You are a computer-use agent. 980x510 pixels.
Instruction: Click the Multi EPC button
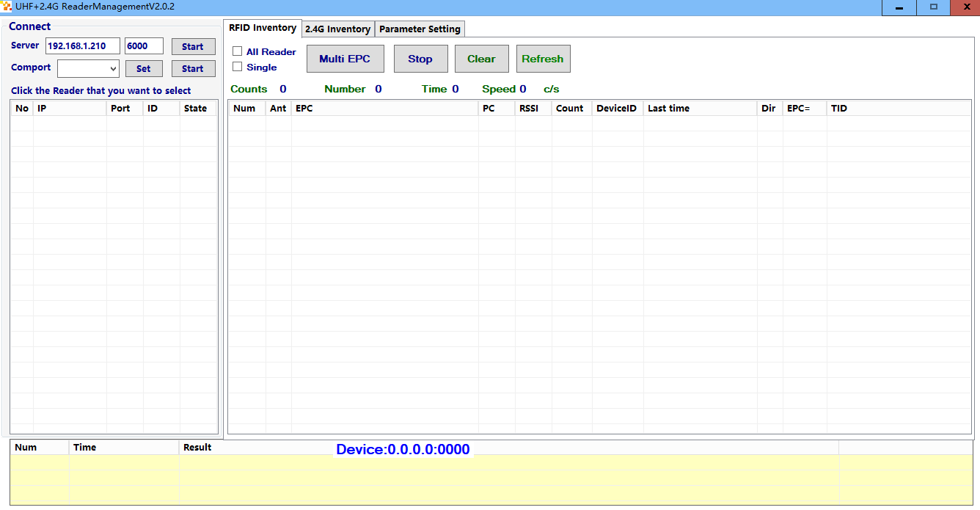[345, 59]
